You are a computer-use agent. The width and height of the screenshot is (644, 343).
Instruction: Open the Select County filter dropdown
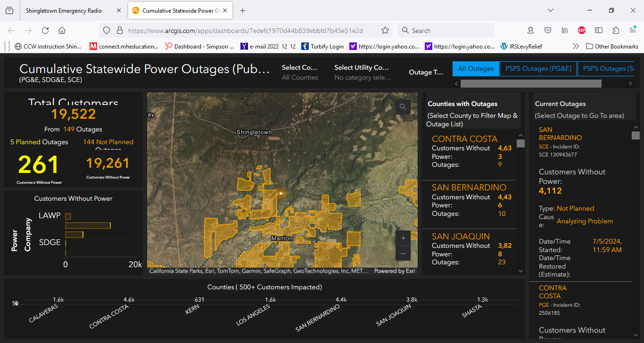point(300,72)
